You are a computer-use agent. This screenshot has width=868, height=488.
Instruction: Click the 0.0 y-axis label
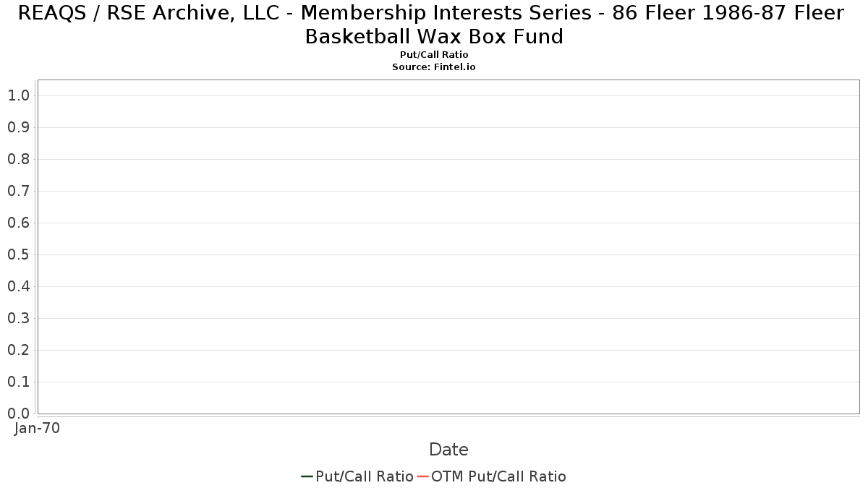coord(18,414)
